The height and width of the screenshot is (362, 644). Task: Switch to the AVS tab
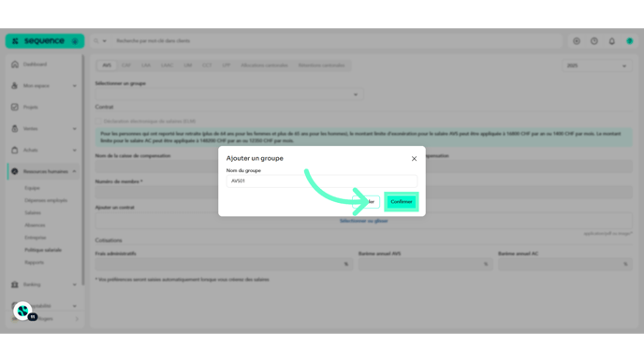tap(107, 65)
